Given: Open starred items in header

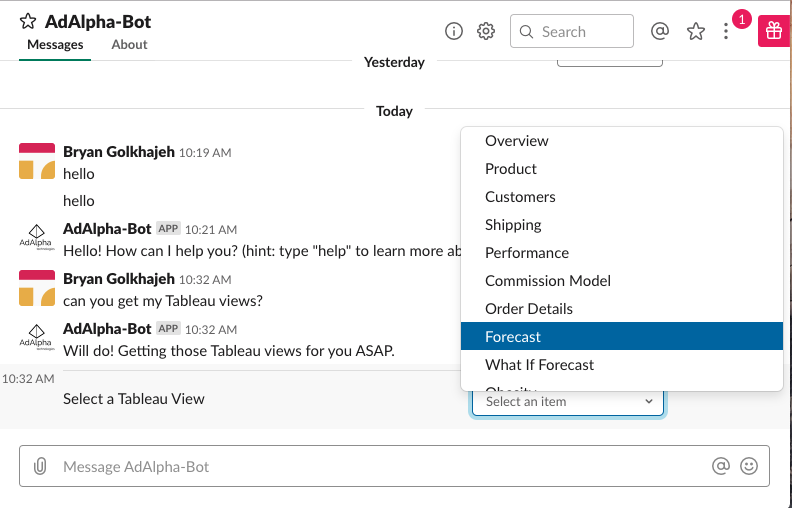Looking at the screenshot, I should (696, 31).
